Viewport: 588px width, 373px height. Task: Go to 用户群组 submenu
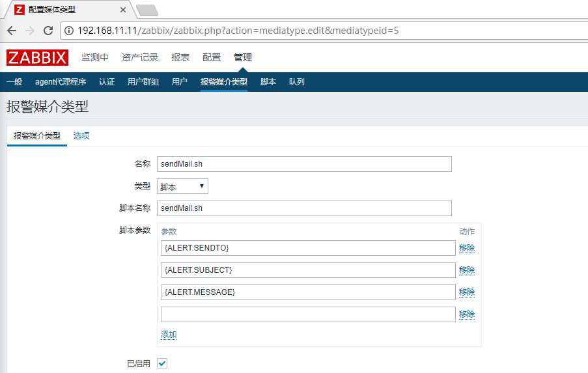143,82
